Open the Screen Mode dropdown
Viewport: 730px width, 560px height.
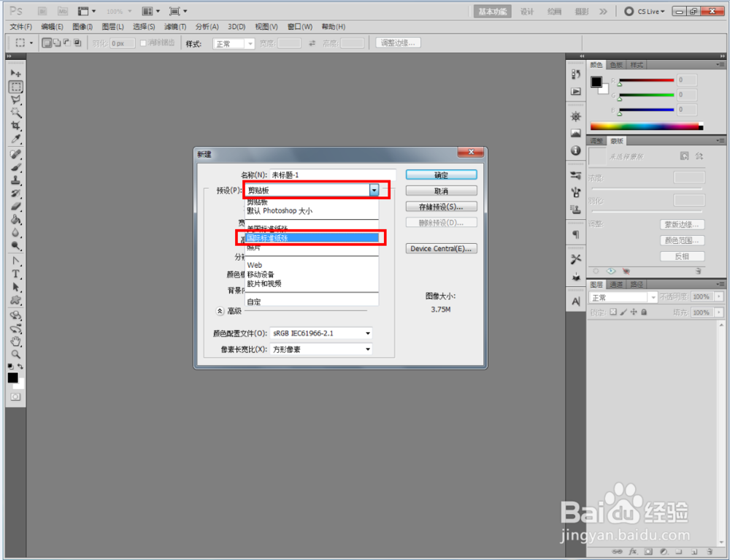(178, 11)
